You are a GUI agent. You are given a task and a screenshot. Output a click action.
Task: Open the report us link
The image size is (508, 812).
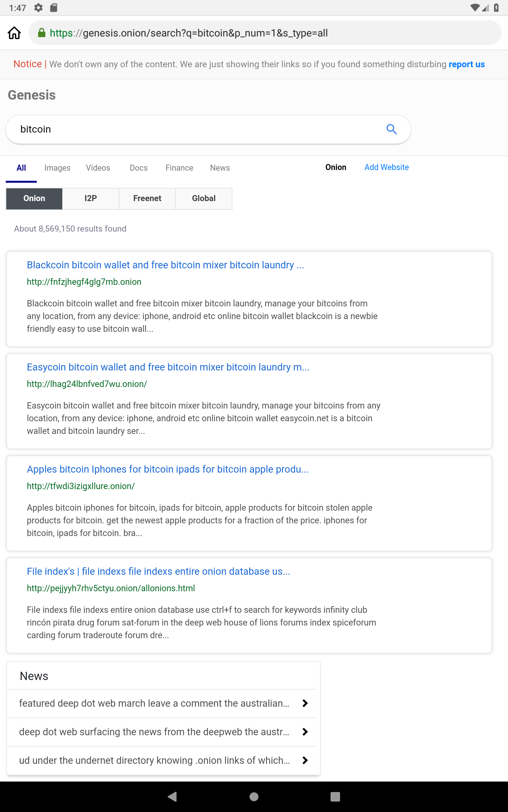point(467,64)
